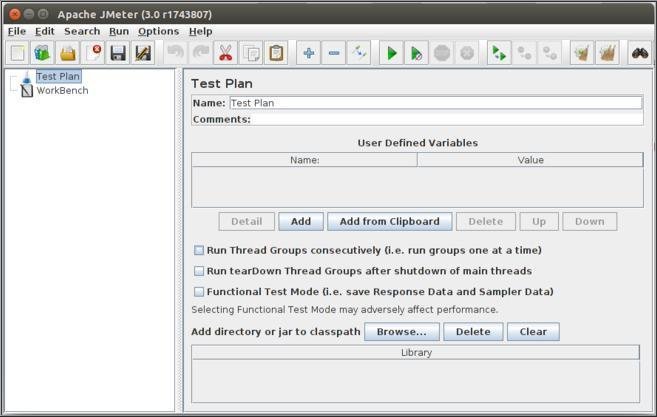657x417 pixels.
Task: Click the New test plan icon
Action: point(17,53)
